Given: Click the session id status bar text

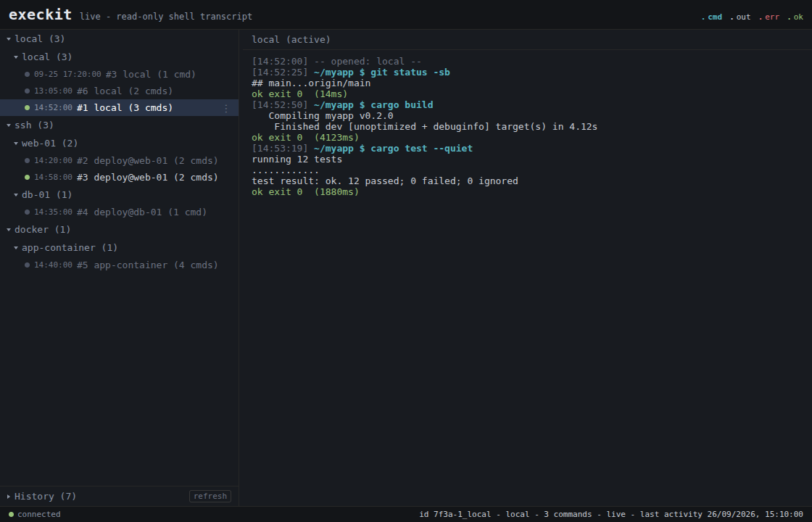Looking at the screenshot, I should click(x=611, y=514).
